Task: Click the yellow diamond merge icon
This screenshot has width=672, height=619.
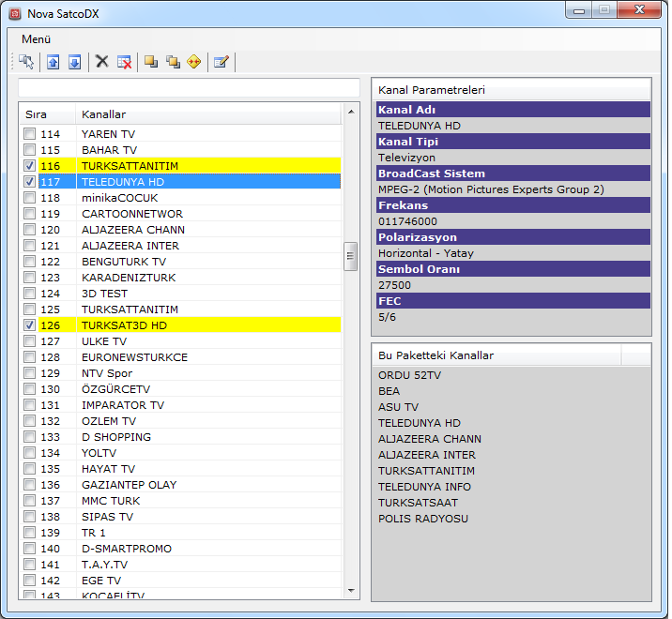Action: (x=194, y=62)
